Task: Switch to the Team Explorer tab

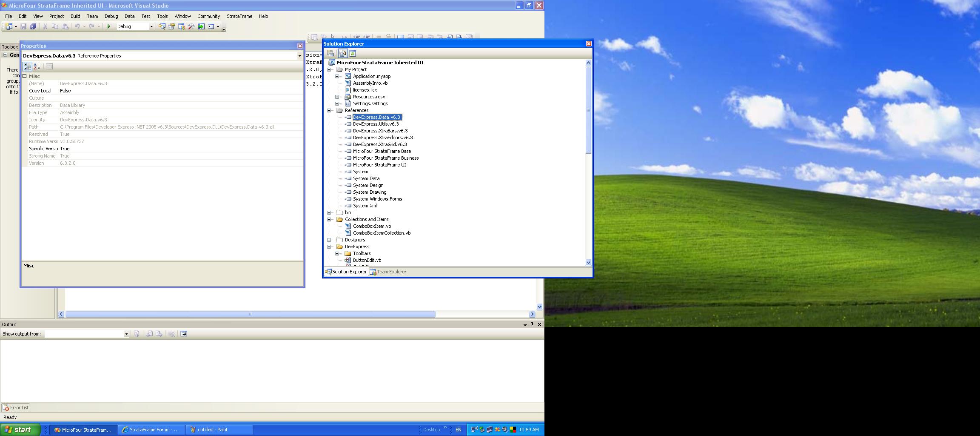Action: click(388, 272)
